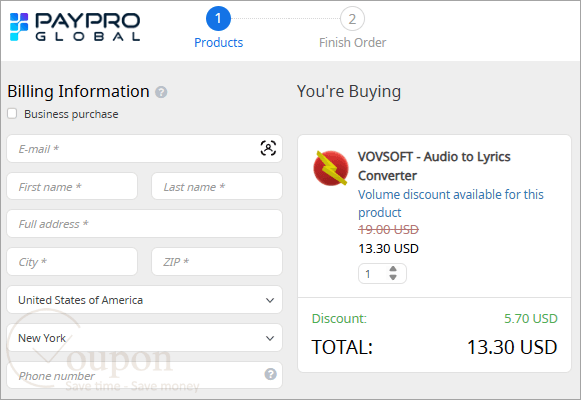Image resolution: width=581 pixels, height=400 pixels.
Task: Click the PayPro Global logo
Action: (75, 27)
